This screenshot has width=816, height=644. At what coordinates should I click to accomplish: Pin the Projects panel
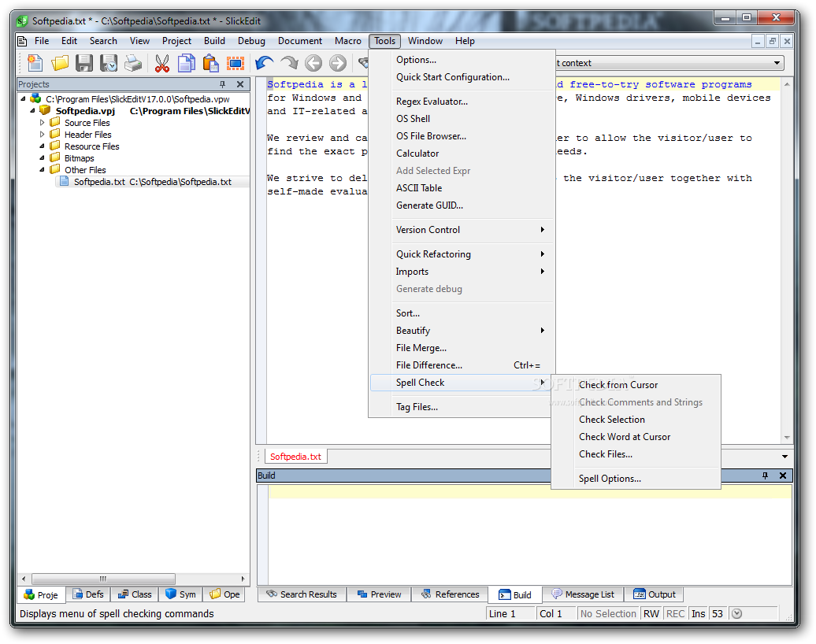[223, 84]
